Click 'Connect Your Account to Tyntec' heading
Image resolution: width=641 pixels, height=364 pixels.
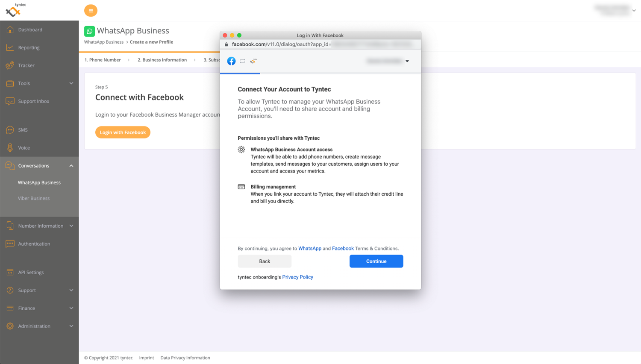(284, 89)
